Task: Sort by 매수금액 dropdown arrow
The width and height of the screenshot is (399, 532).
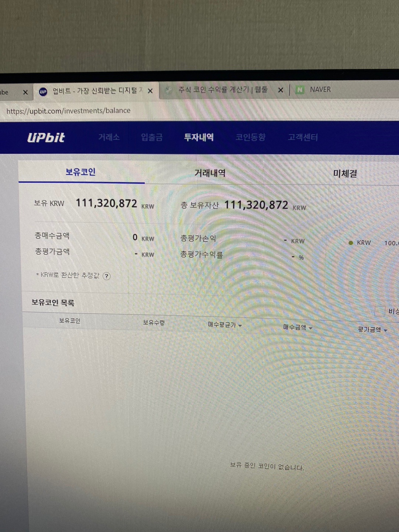Action: [310, 328]
